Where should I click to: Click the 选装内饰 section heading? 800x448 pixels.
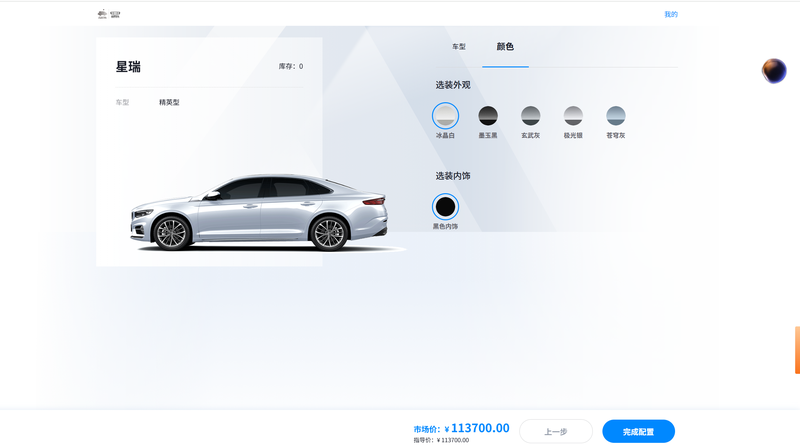point(453,176)
